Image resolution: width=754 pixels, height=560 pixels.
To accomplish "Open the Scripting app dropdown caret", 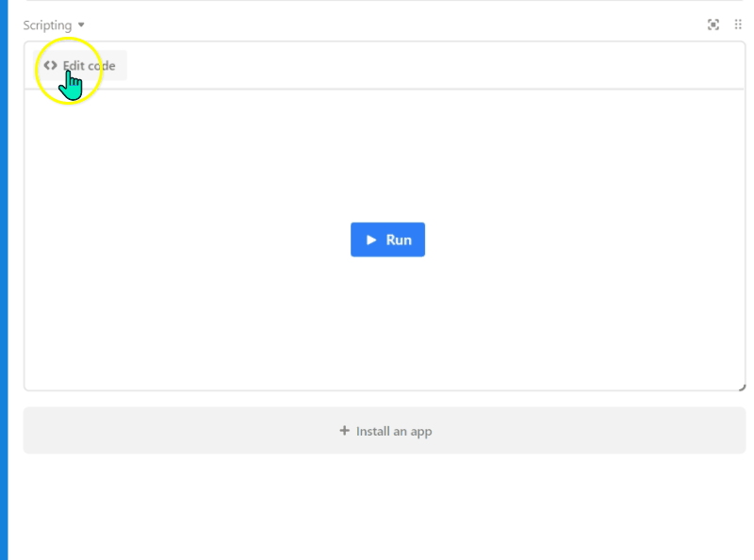I will coord(81,25).
